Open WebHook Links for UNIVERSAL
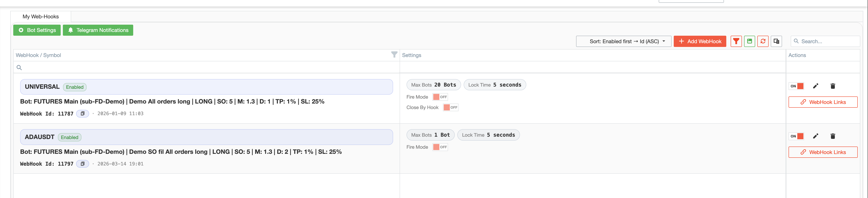The height and width of the screenshot is (198, 868). 823,102
